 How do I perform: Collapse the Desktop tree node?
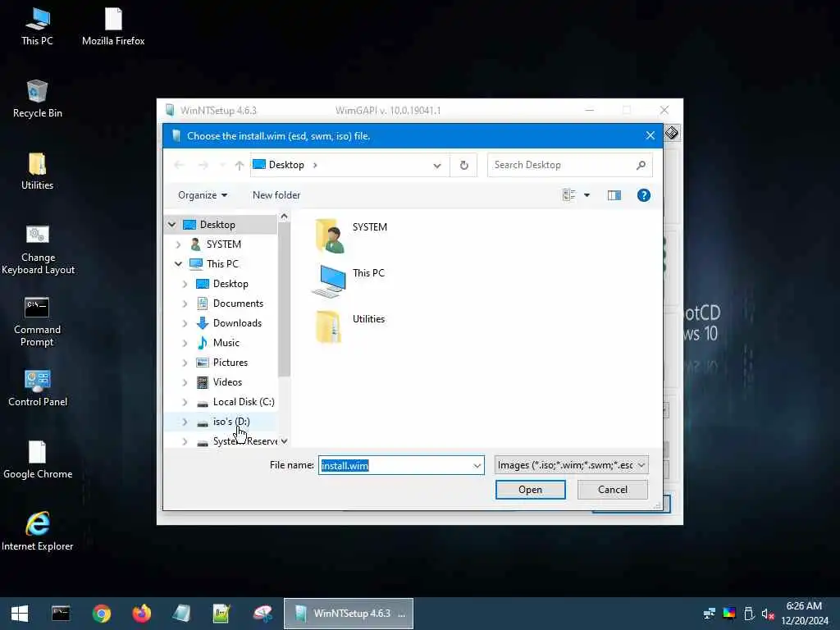tap(172, 225)
